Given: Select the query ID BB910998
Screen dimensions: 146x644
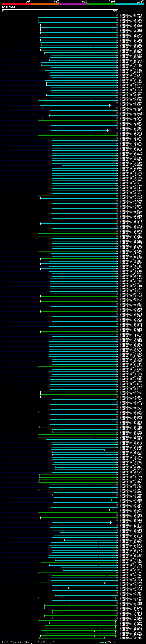Looking at the screenshot, I should tap(8, 7).
